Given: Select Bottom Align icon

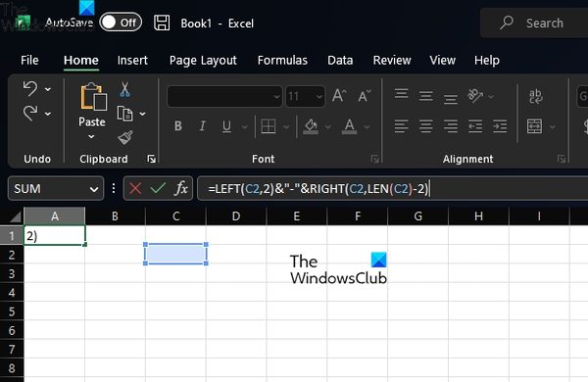Looking at the screenshot, I should 451,99.
